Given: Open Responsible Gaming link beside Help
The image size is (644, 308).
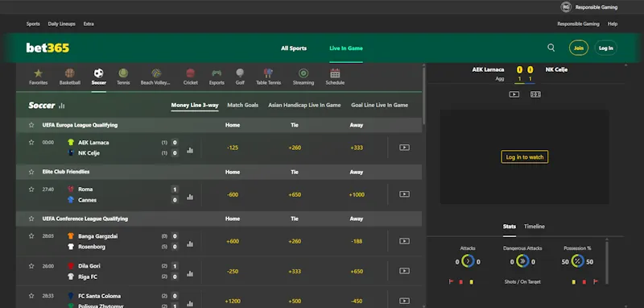Looking at the screenshot, I should point(578,24).
